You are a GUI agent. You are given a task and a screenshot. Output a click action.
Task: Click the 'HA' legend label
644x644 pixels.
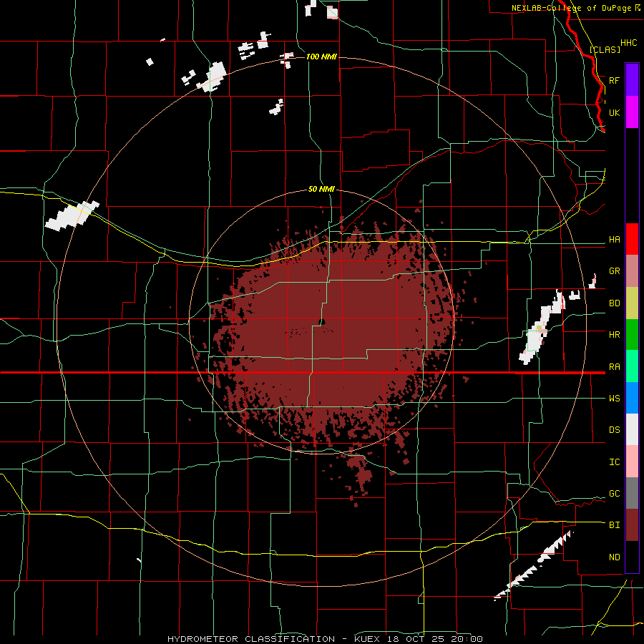point(615,239)
